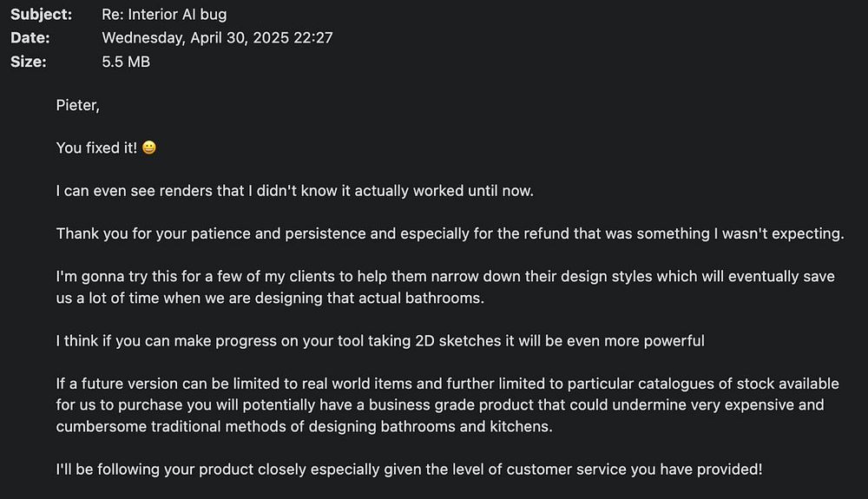Image resolution: width=868 pixels, height=499 pixels.
Task: Click the date "Wednesday, April 30, 2025 22:27"
Action: [217, 37]
